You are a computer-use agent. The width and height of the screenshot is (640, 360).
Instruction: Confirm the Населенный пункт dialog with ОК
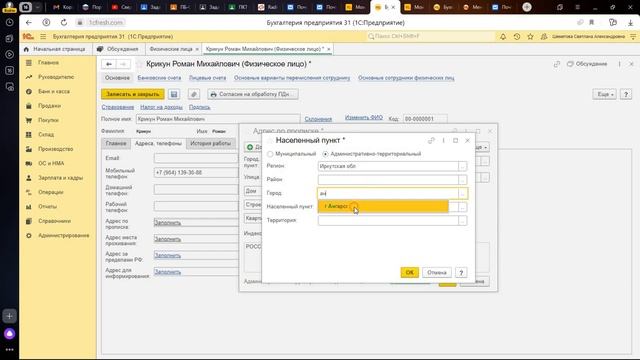tap(409, 272)
